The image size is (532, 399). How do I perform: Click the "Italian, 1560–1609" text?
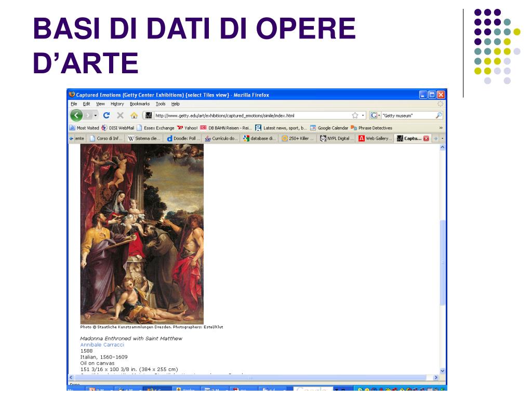point(104,357)
